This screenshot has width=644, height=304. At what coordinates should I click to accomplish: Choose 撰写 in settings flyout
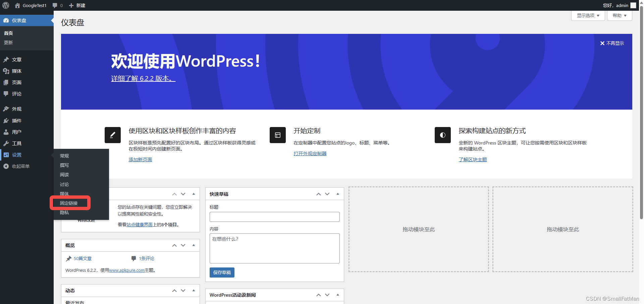(64, 165)
